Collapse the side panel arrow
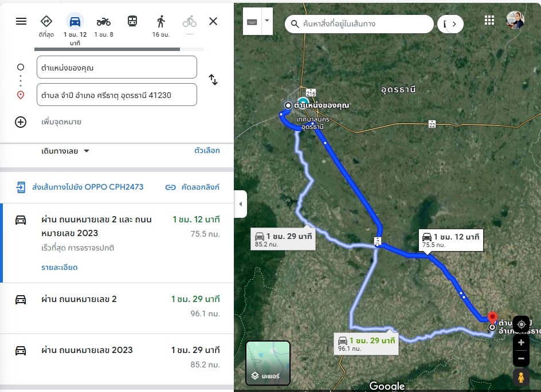Screen dimensions: 541x392 (240, 205)
